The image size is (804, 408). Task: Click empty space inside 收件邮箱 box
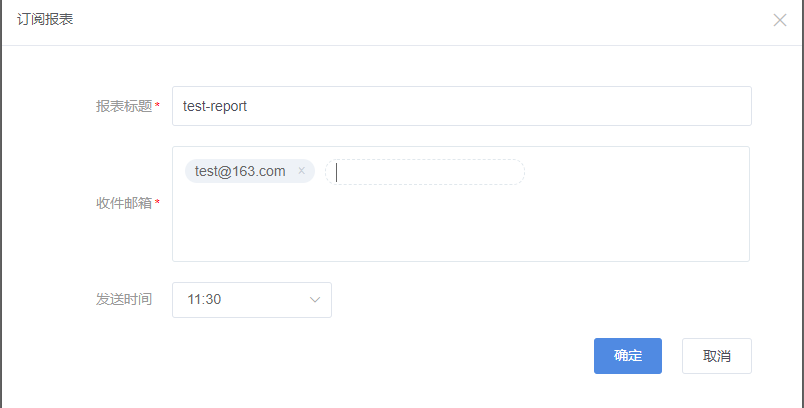tap(460, 225)
